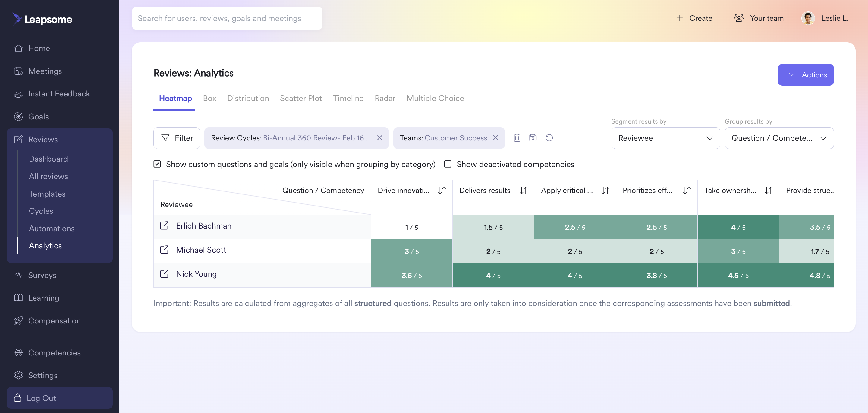The image size is (868, 413).
Task: Click Michael Scott's 1.7 / 5 cell
Action: click(806, 251)
